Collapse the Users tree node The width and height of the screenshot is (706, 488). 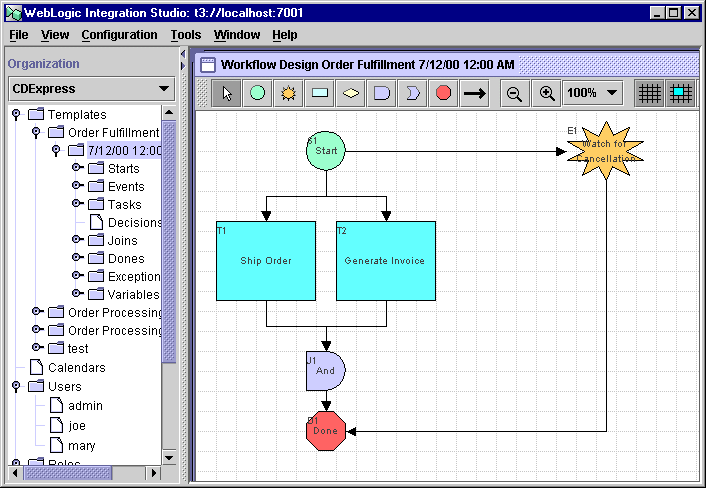[17, 386]
